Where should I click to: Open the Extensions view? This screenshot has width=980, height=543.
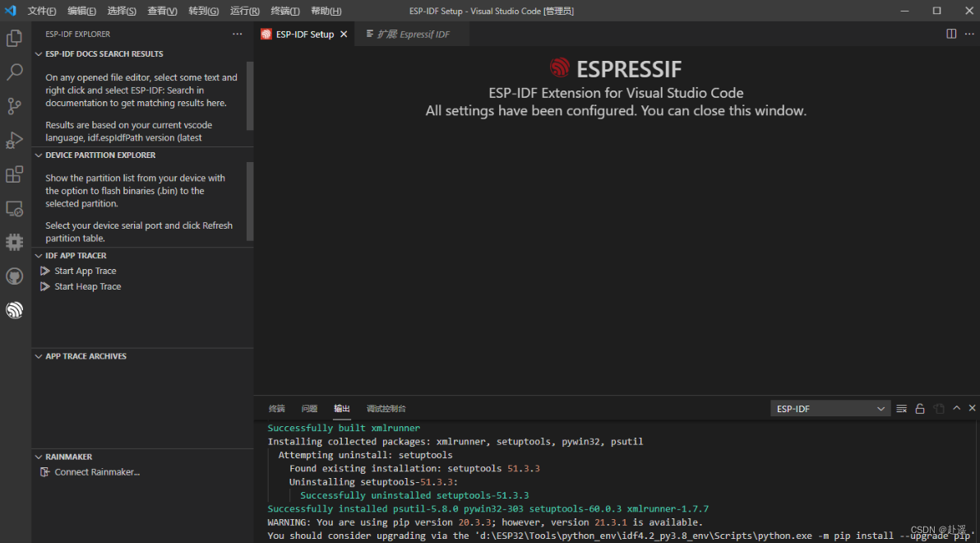pyautogui.click(x=14, y=174)
